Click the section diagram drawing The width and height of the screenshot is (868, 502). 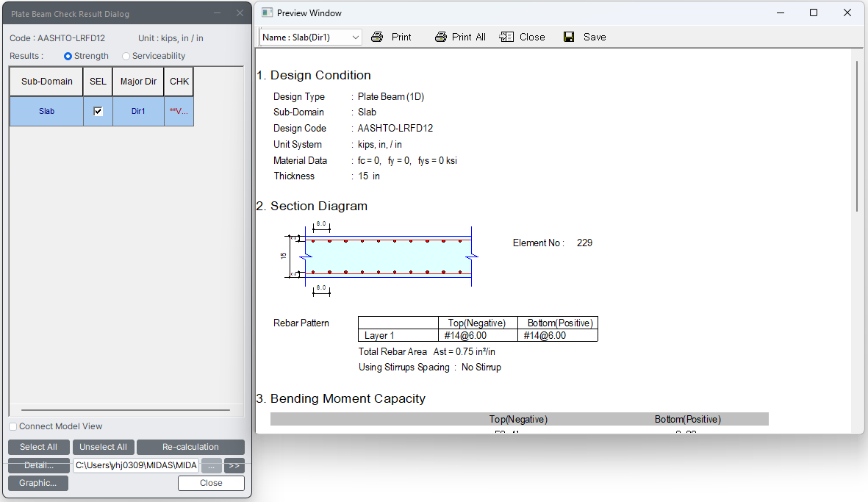point(380,257)
